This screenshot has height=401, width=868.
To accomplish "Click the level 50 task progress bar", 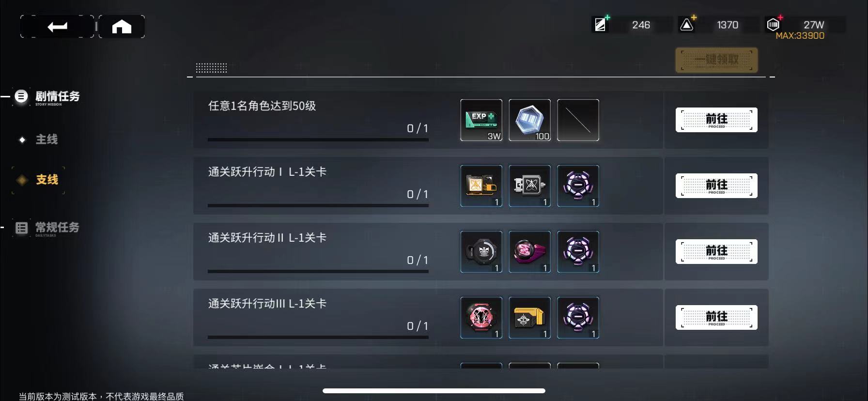I will pyautogui.click(x=318, y=139).
